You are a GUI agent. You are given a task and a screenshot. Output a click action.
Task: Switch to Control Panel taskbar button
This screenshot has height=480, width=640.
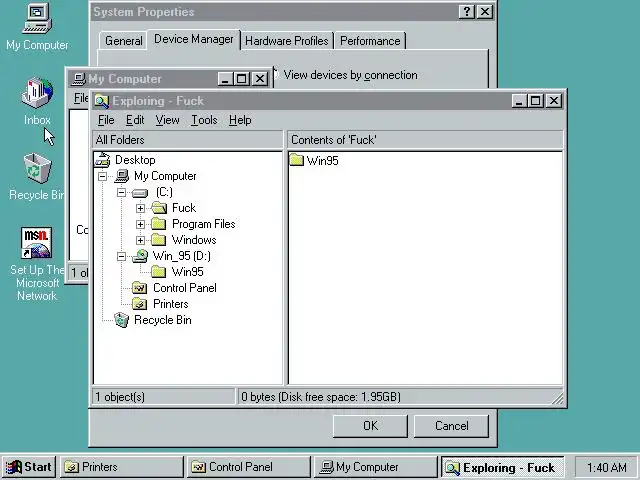pyautogui.click(x=249, y=467)
